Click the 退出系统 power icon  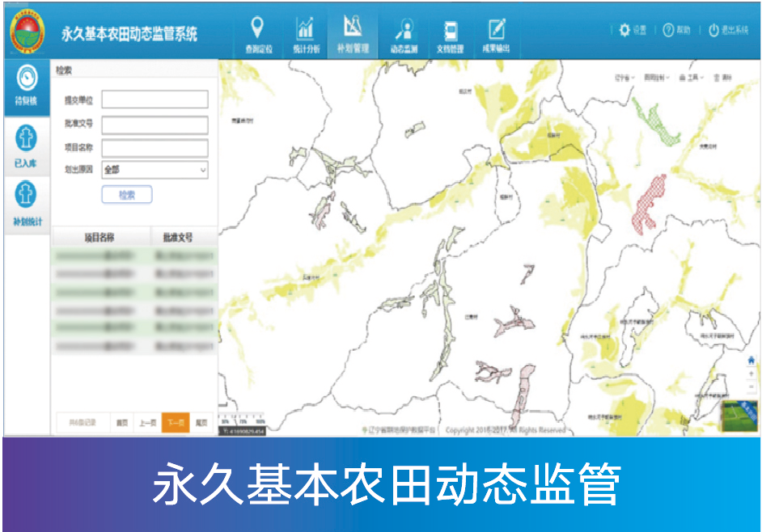713,30
